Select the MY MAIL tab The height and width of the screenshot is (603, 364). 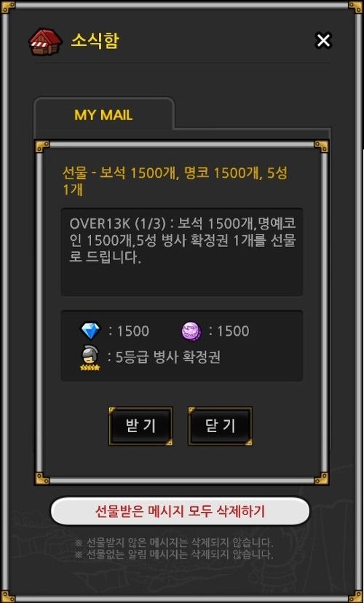click(104, 114)
